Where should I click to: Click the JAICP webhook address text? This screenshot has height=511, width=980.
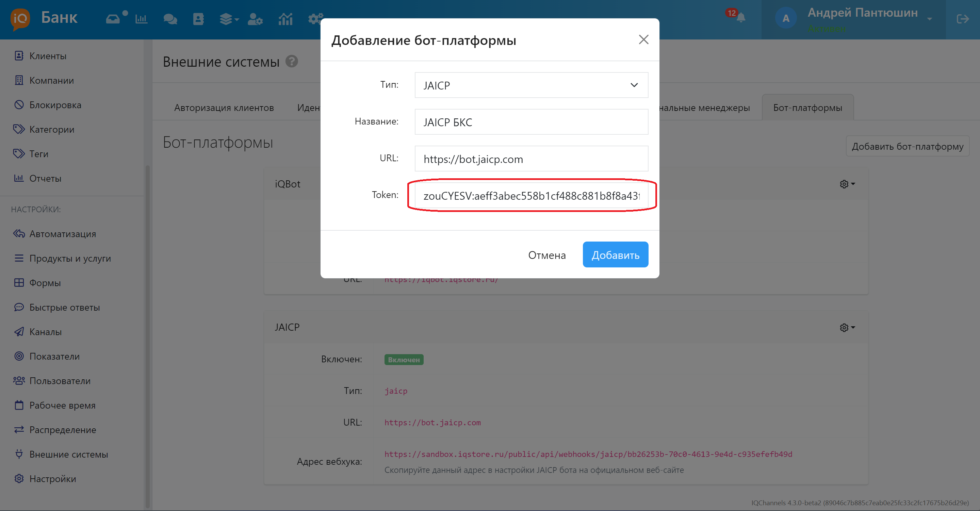click(x=588, y=454)
